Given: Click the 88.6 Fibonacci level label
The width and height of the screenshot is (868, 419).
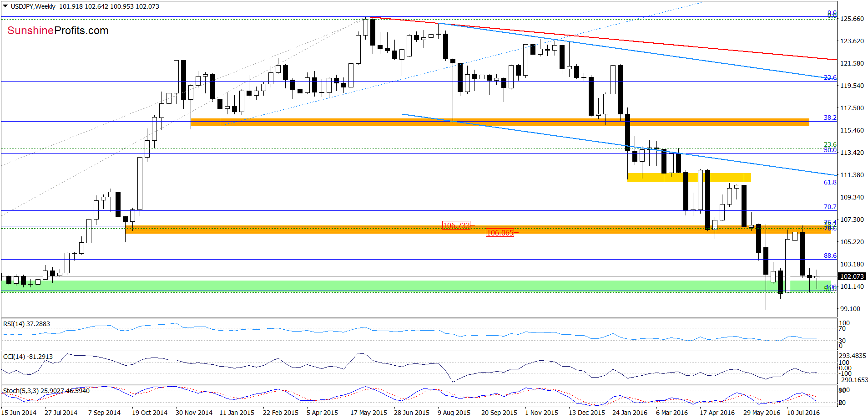Looking at the screenshot, I should pos(830,255).
